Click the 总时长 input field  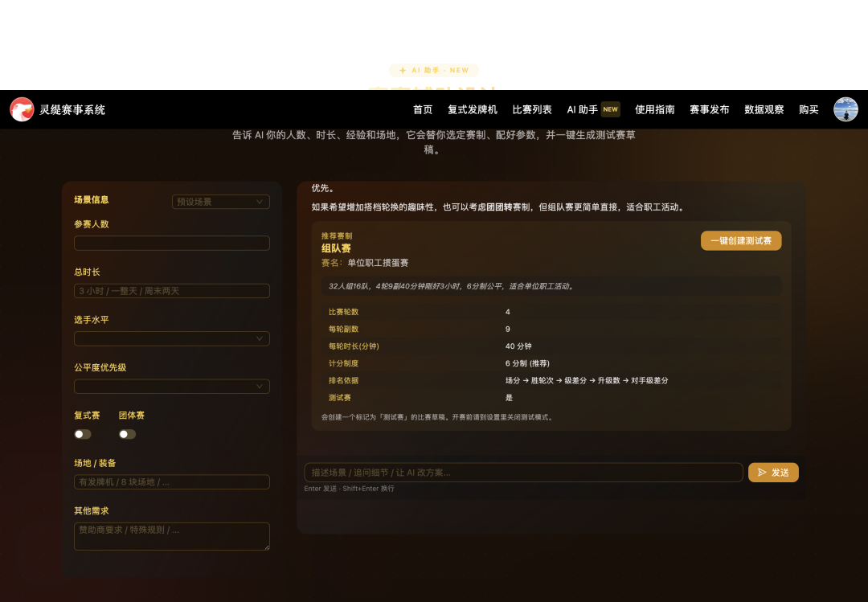pyautogui.click(x=172, y=291)
